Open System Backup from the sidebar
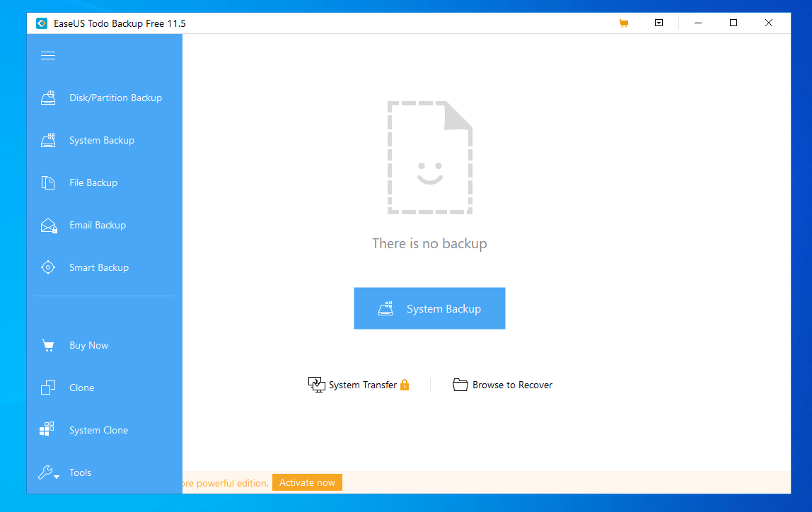The width and height of the screenshot is (812, 512). click(x=101, y=140)
